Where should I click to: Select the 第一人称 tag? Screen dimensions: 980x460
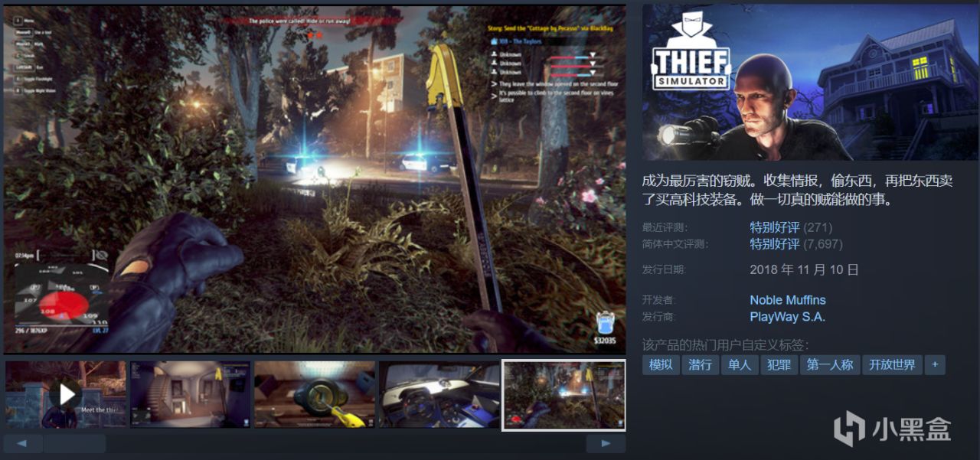[x=831, y=365]
